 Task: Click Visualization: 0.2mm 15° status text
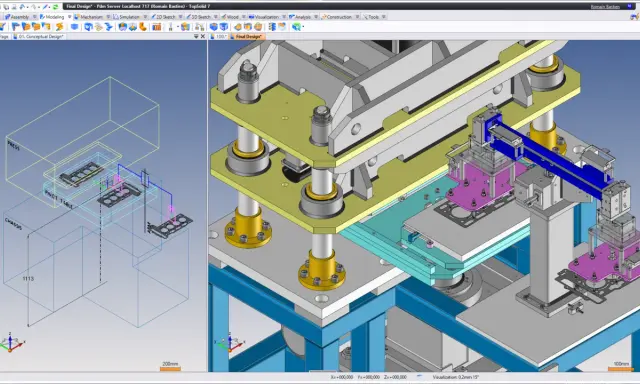[x=456, y=377]
